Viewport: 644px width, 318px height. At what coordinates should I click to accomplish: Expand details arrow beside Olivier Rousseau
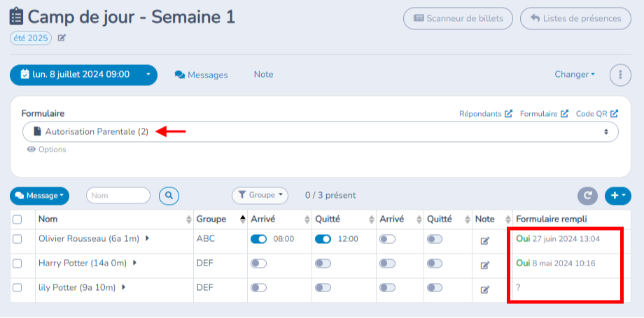[x=148, y=238]
